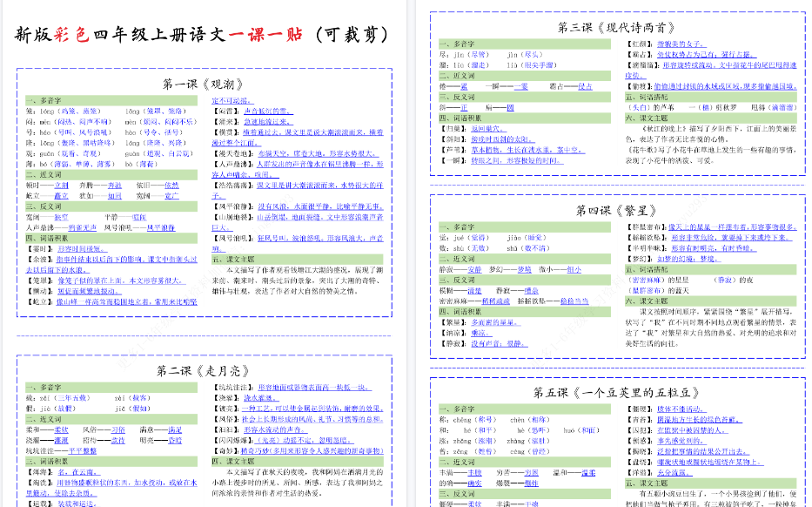Select the heading 第五课《一个豆荚里的五粒豆》
Viewport: 812px width, 507px height.
coord(616,391)
